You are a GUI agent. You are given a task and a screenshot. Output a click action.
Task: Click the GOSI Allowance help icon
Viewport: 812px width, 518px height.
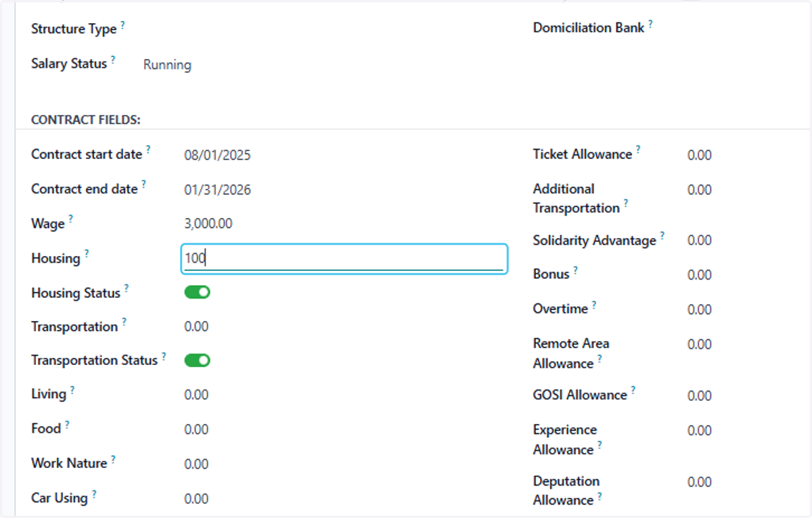633,391
